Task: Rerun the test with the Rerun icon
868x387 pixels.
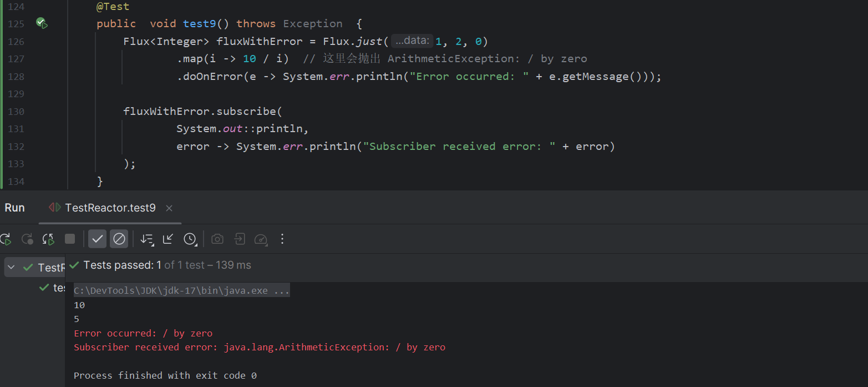Action: pyautogui.click(x=5, y=239)
